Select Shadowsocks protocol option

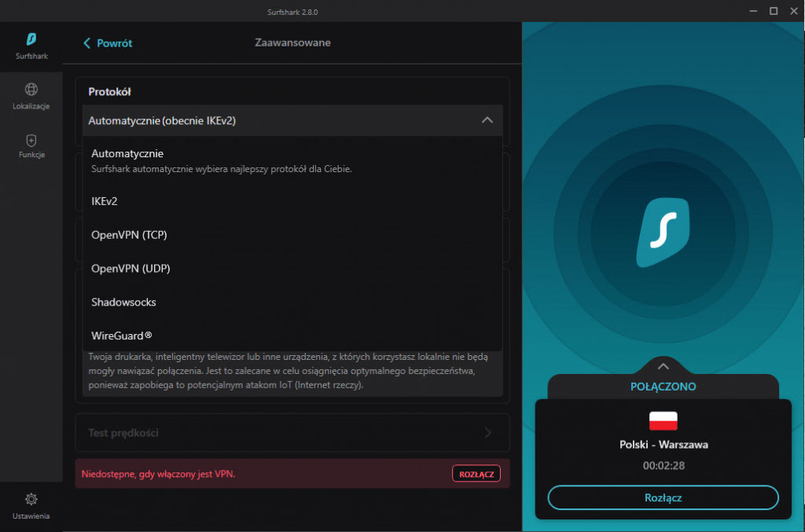click(x=292, y=303)
